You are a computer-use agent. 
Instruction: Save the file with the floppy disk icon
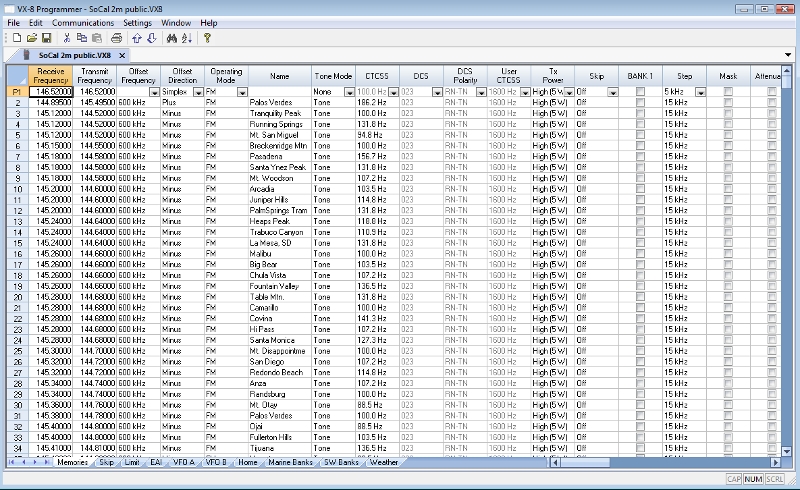point(46,38)
